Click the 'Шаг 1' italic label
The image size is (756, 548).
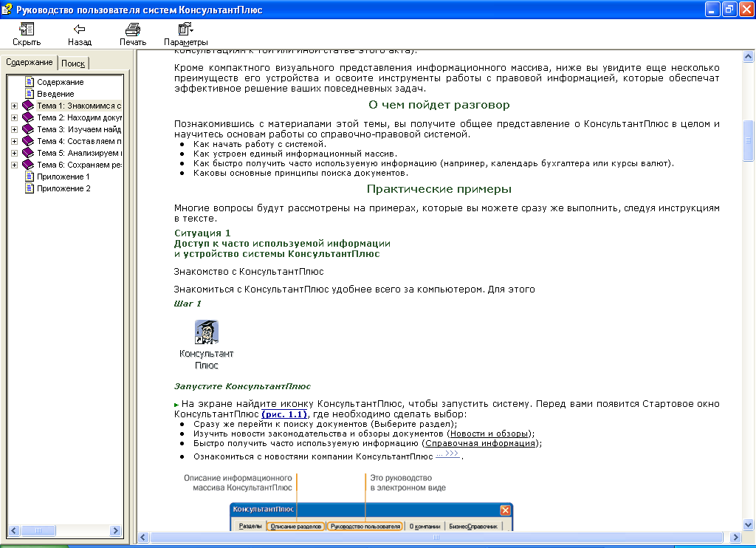187,304
